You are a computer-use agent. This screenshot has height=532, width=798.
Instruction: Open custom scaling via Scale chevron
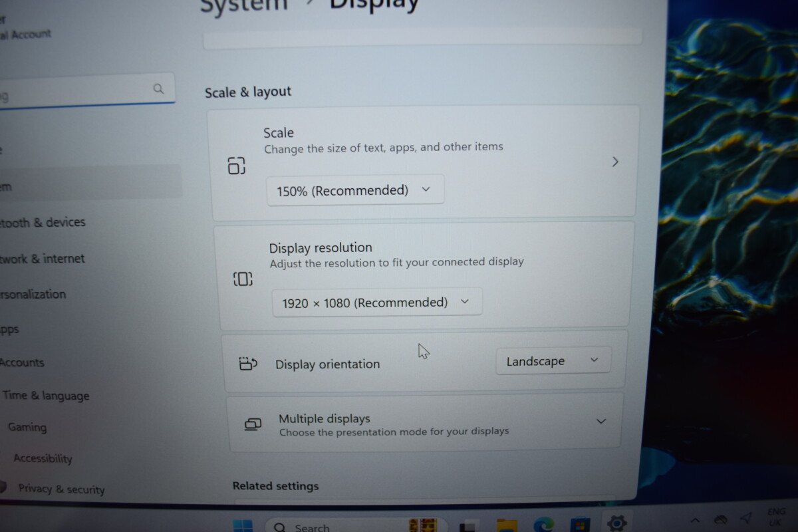click(x=615, y=162)
